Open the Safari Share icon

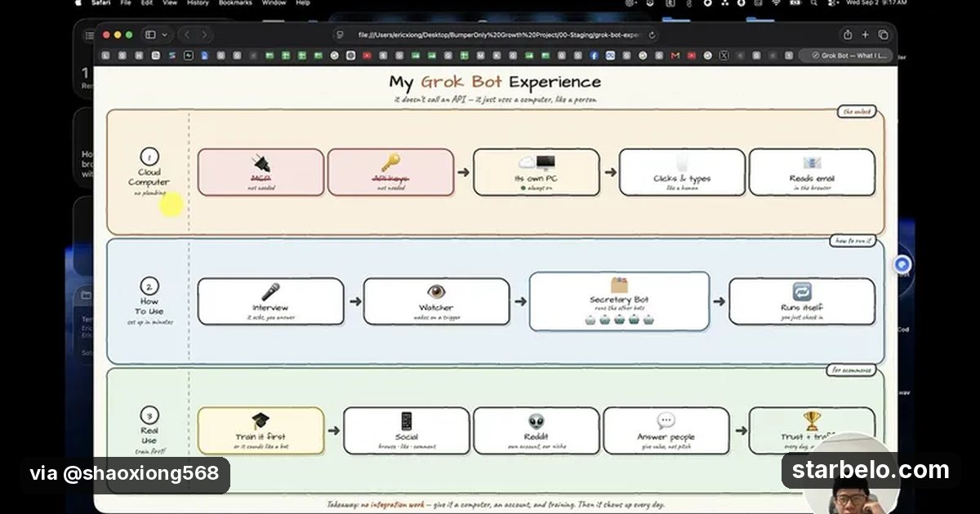point(848,35)
